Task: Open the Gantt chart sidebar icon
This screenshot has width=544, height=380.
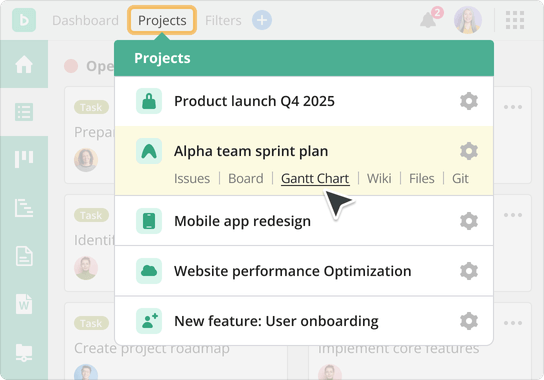Action: [24, 208]
